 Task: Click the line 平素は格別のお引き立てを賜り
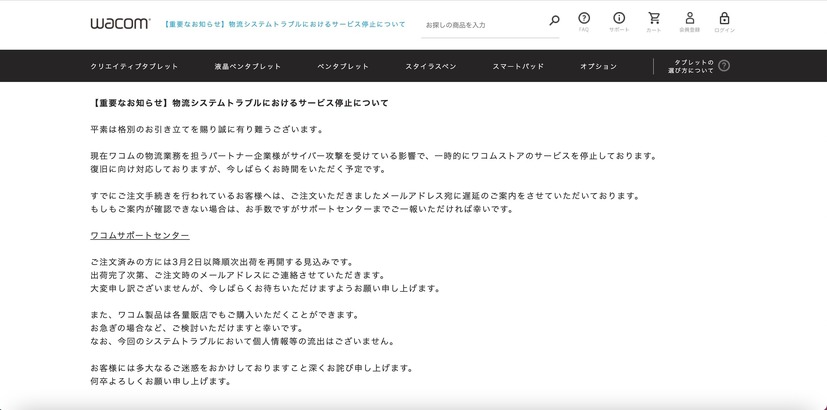[207, 129]
